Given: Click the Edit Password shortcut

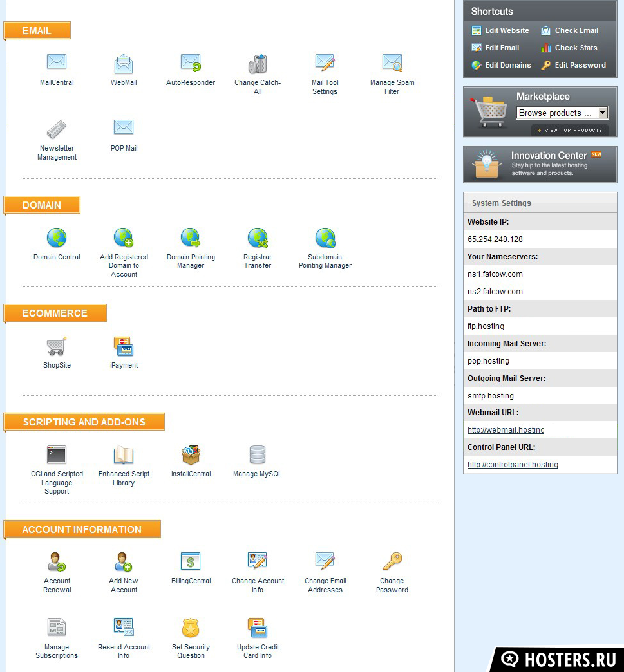Looking at the screenshot, I should tap(573, 65).
